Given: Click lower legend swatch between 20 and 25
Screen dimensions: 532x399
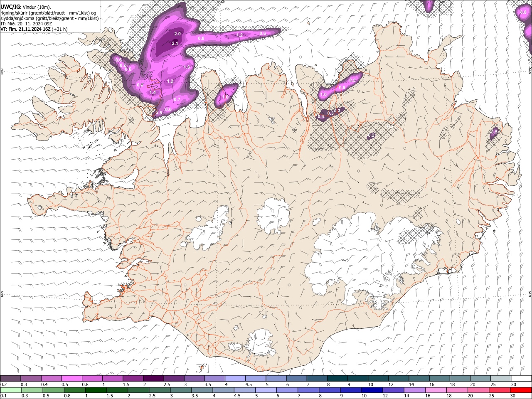Looking at the screenshot, I should click(x=478, y=390).
